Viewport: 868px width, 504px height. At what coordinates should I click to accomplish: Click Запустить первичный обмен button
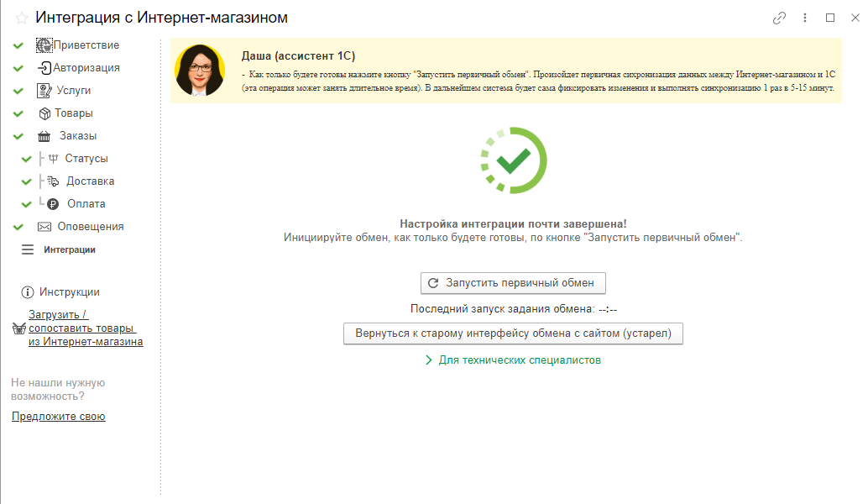pyautogui.click(x=513, y=283)
